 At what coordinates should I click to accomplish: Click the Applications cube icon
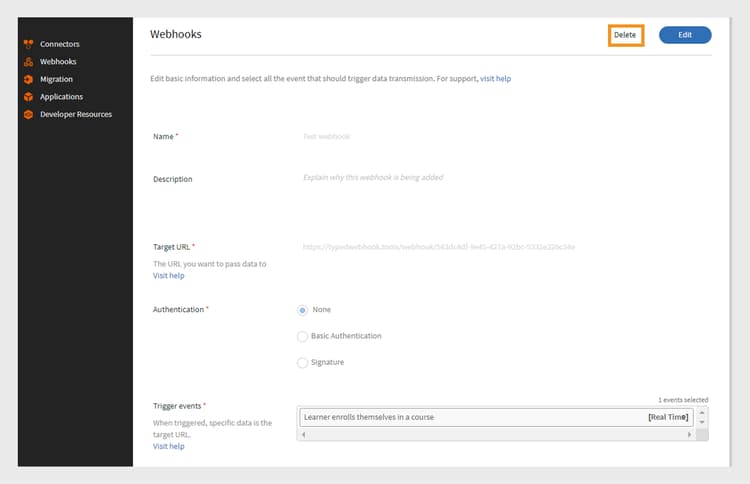point(29,97)
